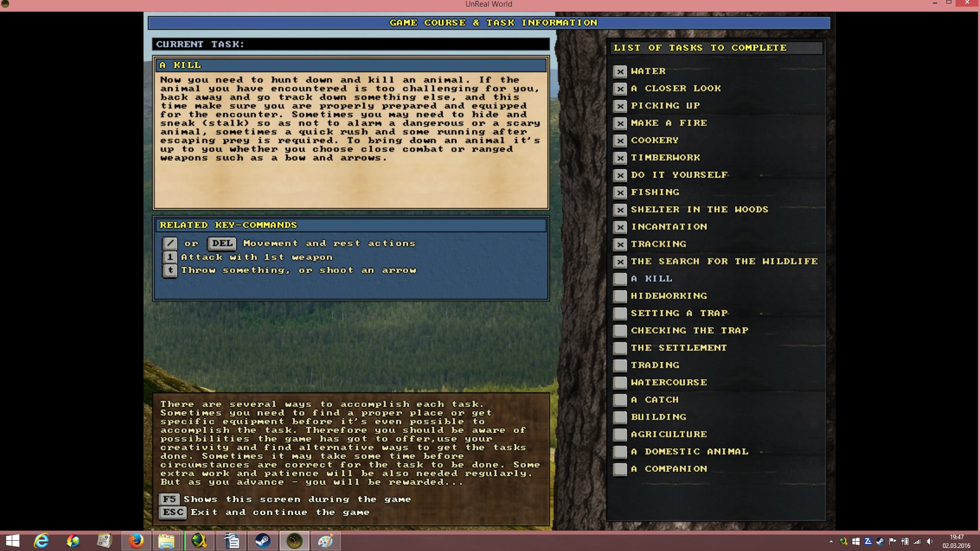The width and height of the screenshot is (980, 551).
Task: Show hidden tray icons arrow
Action: click(x=831, y=541)
